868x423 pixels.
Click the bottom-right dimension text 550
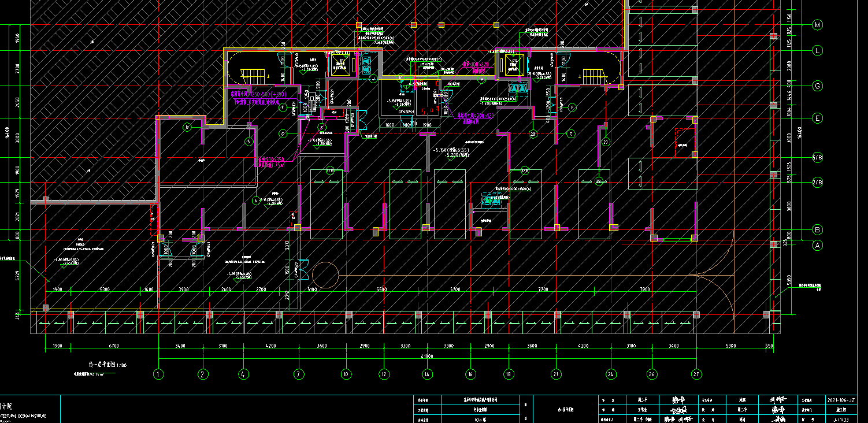[769, 346]
